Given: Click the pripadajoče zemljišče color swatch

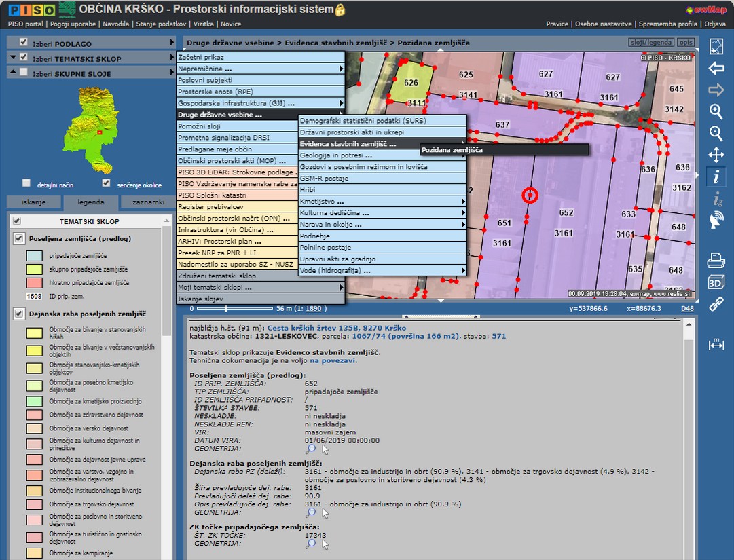Looking at the screenshot, I should 34,256.
